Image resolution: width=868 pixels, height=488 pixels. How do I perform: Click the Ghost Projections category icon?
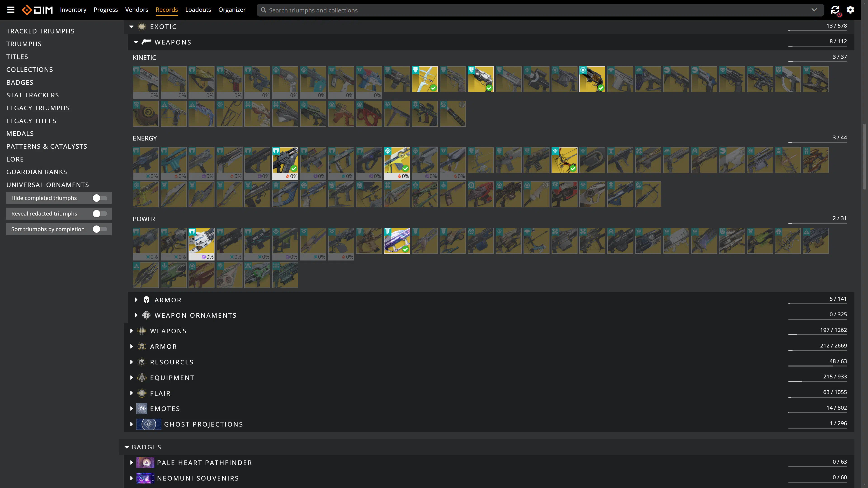[149, 424]
